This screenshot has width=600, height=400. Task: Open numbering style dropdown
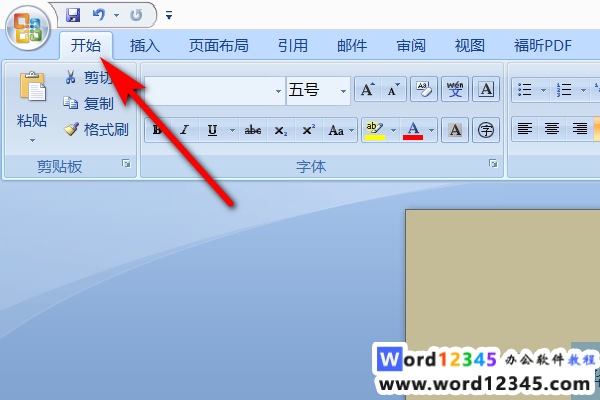pyautogui.click(x=583, y=90)
